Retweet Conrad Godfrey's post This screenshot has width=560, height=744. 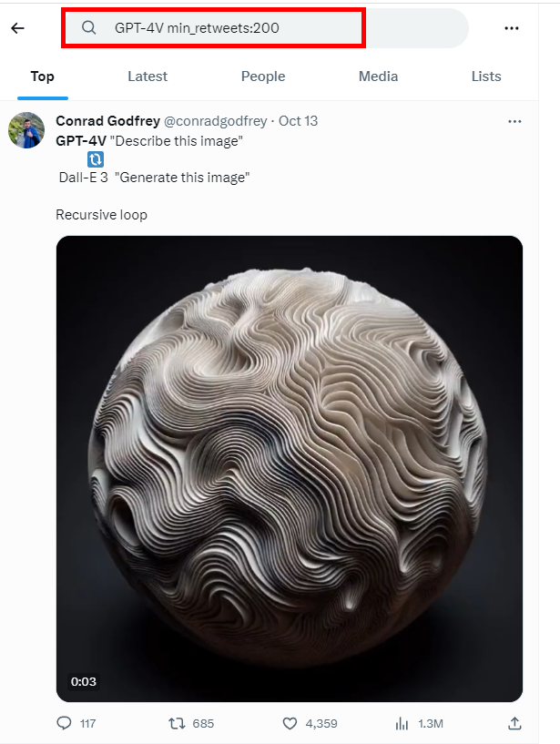point(177,723)
